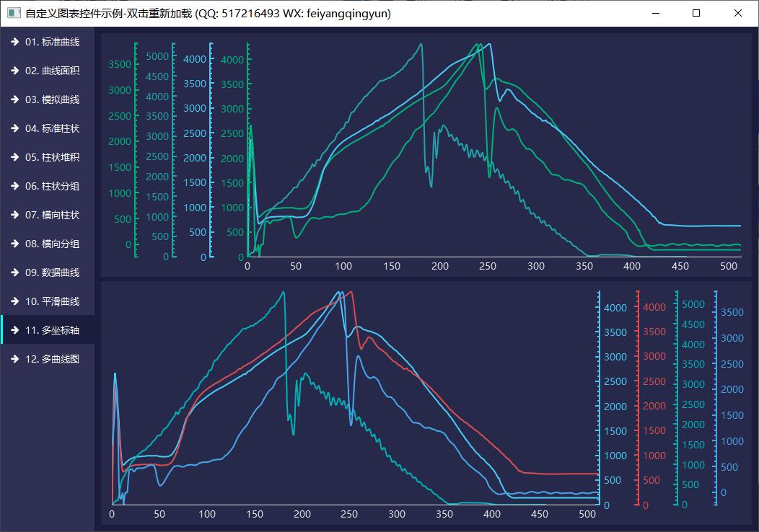Click the app icon in title bar
The image size is (759, 532).
(13, 13)
